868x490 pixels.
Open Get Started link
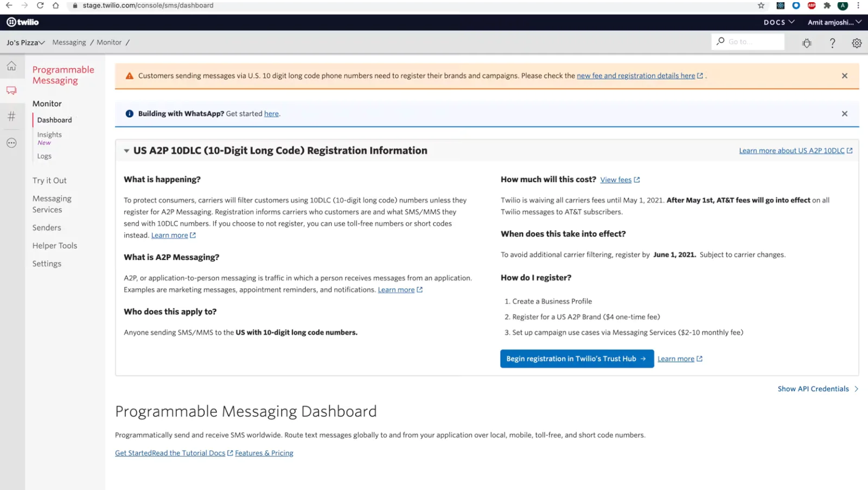point(133,453)
